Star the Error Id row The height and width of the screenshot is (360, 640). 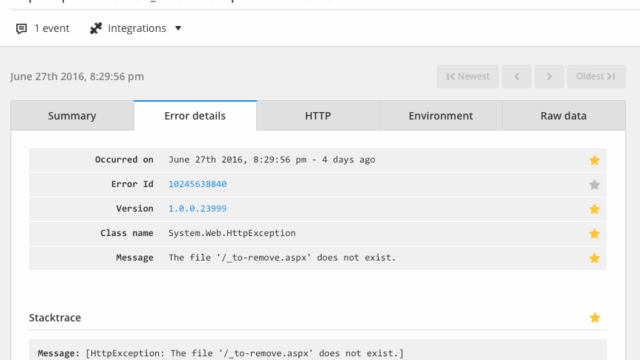coord(594,184)
